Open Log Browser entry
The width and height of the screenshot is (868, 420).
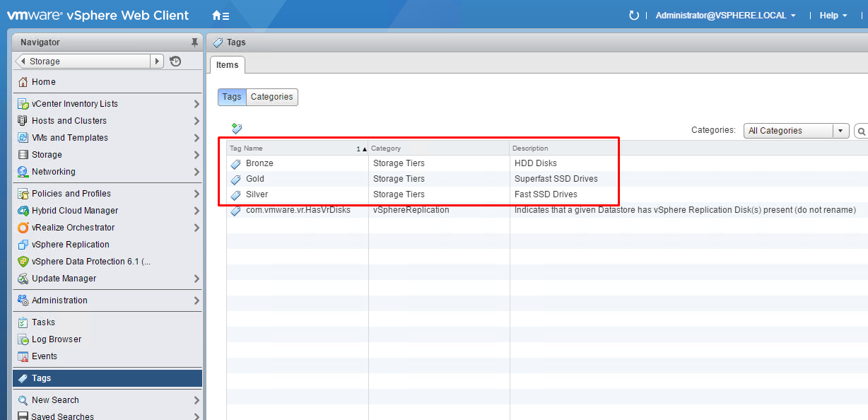(x=107, y=339)
